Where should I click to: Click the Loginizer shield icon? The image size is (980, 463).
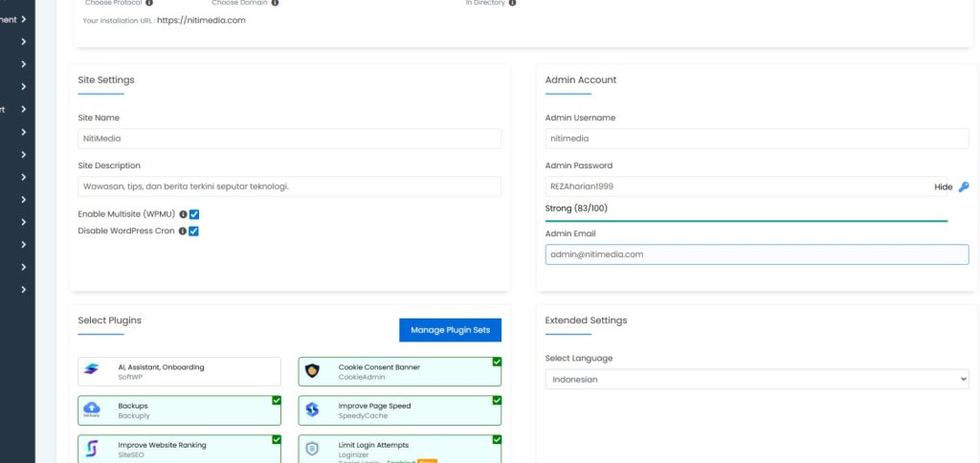coord(312,449)
